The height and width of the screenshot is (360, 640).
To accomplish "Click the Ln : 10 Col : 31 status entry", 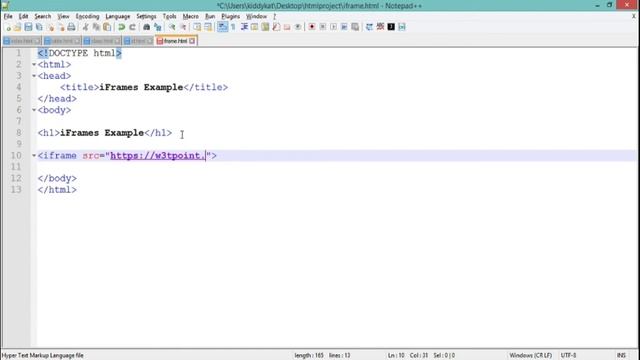I will tap(407, 356).
